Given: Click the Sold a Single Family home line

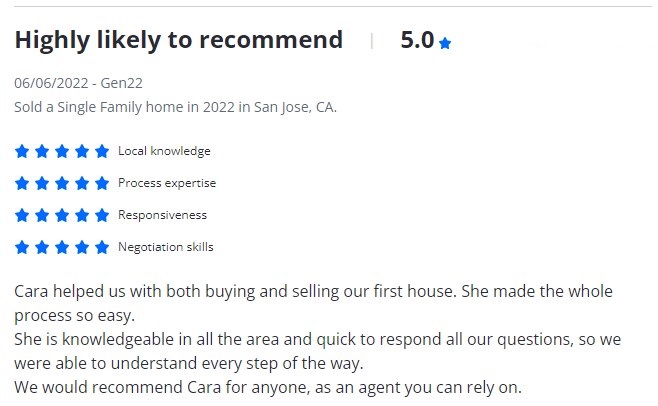Looking at the screenshot, I should point(175,106).
